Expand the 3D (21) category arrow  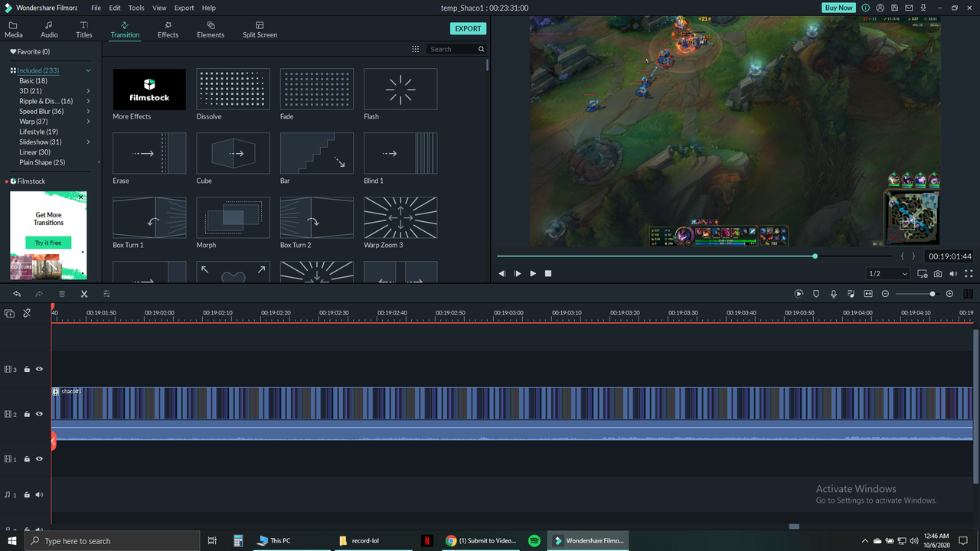[x=88, y=91]
